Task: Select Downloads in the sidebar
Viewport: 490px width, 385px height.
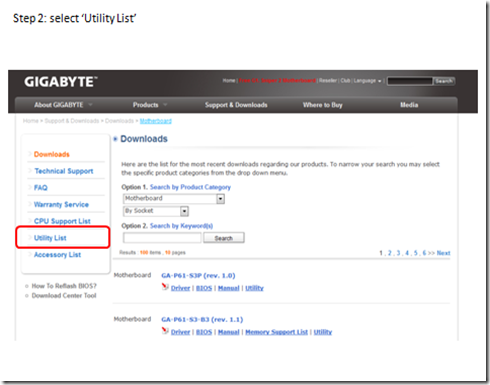Action: coord(52,154)
